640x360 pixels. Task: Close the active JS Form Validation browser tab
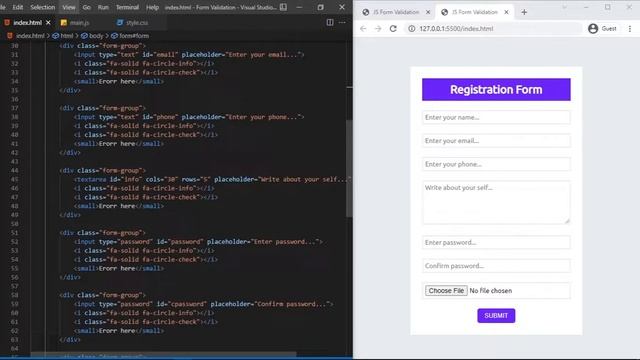coord(506,12)
